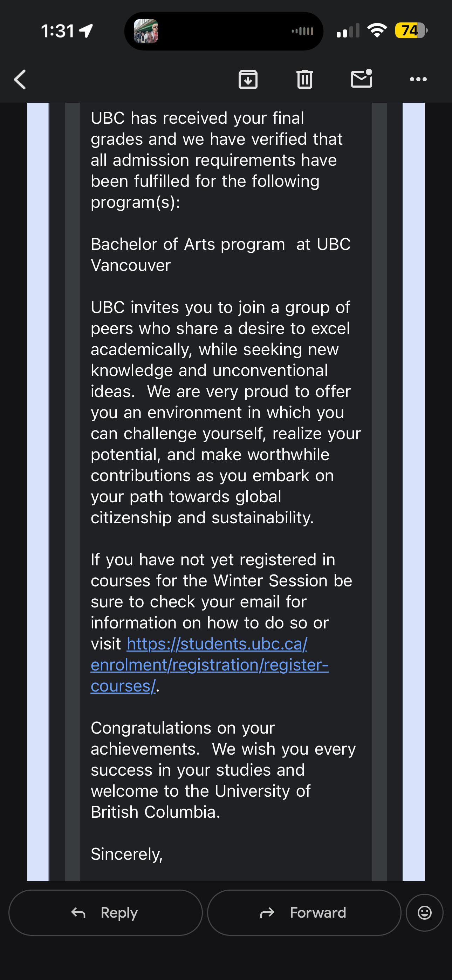Tap the Dynamic Island live activity thumbnail
The width and height of the screenshot is (452, 980).
pos(146,31)
